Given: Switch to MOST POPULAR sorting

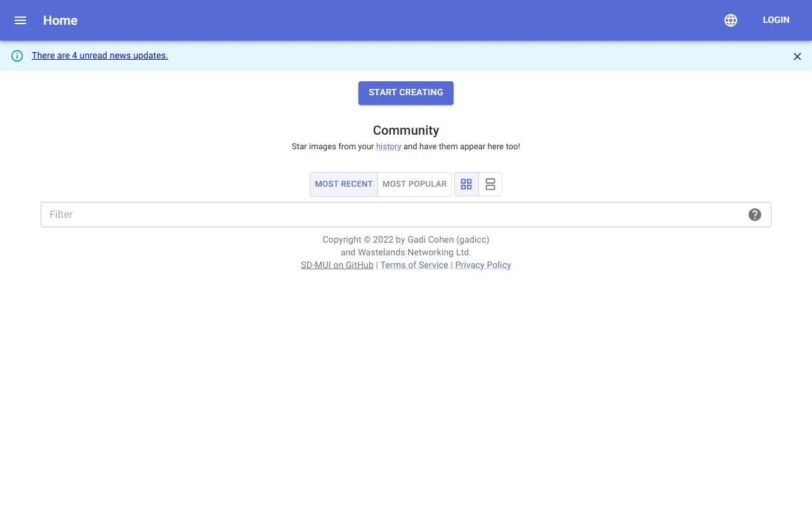Looking at the screenshot, I should click(x=414, y=184).
